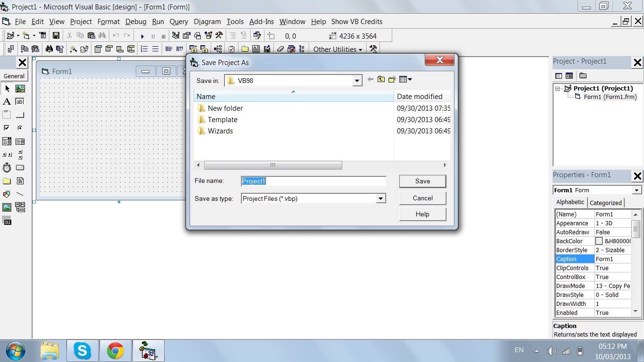Screen dimensions: 644x362
Task: Collapse the Project1 tree node
Action: click(x=558, y=89)
